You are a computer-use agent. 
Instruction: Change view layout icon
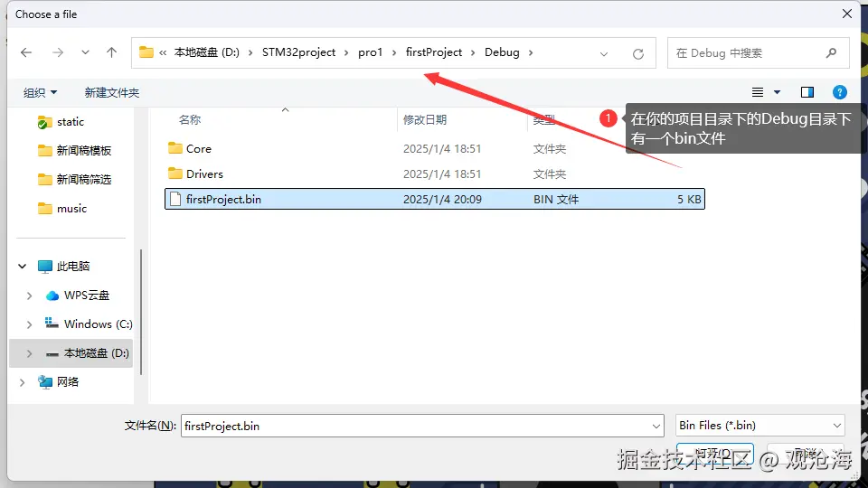point(758,92)
